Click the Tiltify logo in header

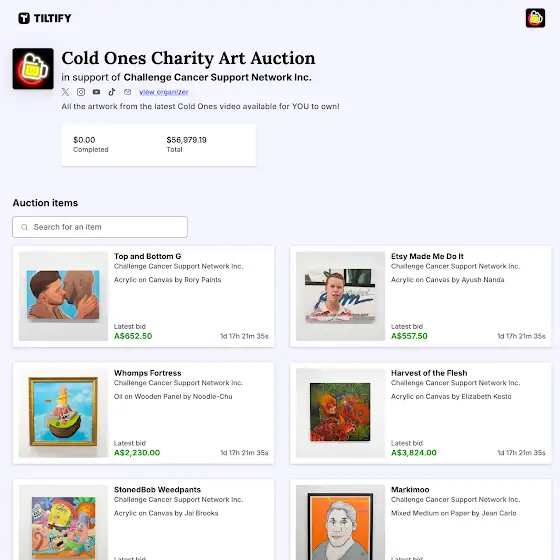click(x=45, y=18)
